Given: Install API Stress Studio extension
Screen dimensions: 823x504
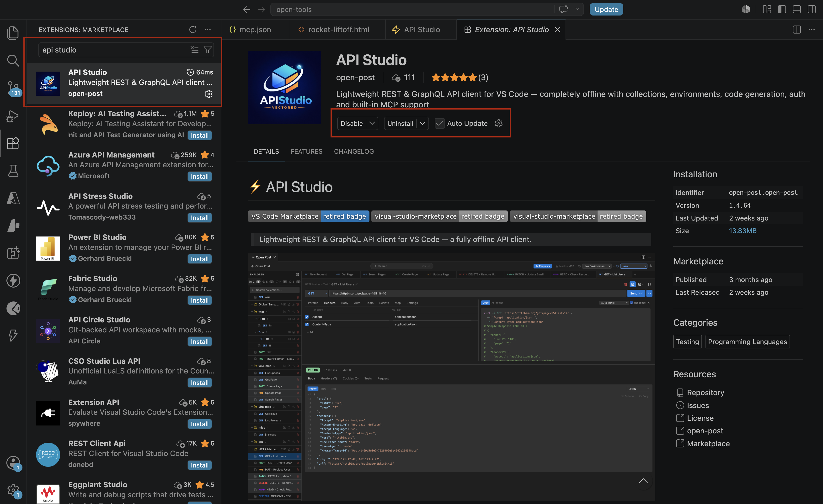Looking at the screenshot, I should (199, 218).
